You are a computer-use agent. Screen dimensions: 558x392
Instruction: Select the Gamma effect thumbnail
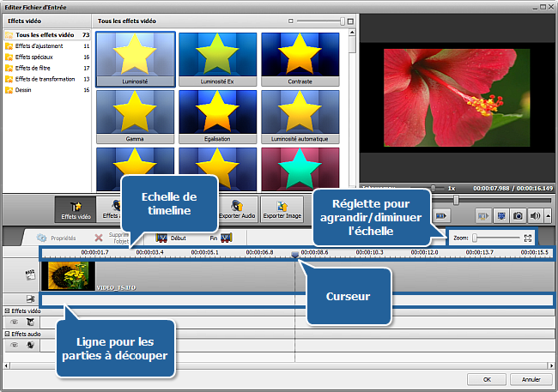135,116
